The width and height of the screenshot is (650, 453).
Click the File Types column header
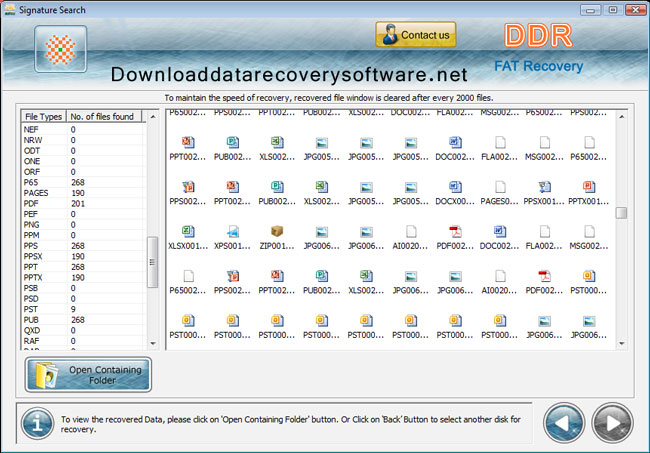(44, 116)
